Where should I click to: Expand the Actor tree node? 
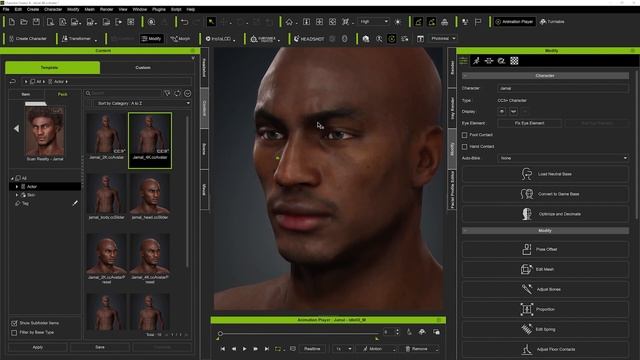point(17,187)
